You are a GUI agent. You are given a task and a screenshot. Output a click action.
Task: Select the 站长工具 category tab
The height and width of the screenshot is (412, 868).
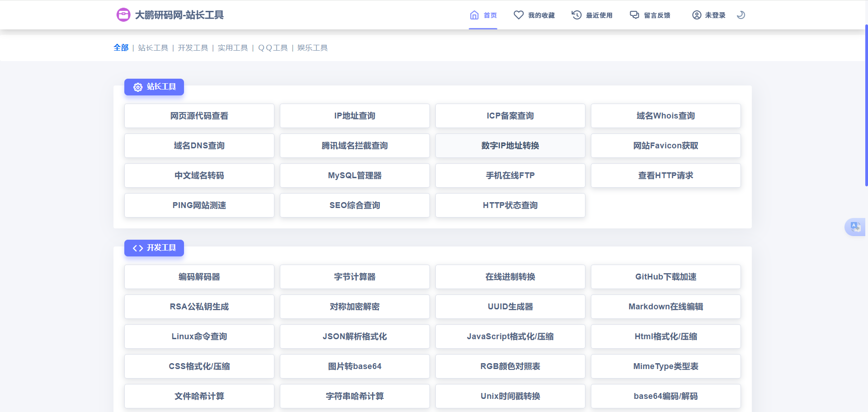click(153, 48)
